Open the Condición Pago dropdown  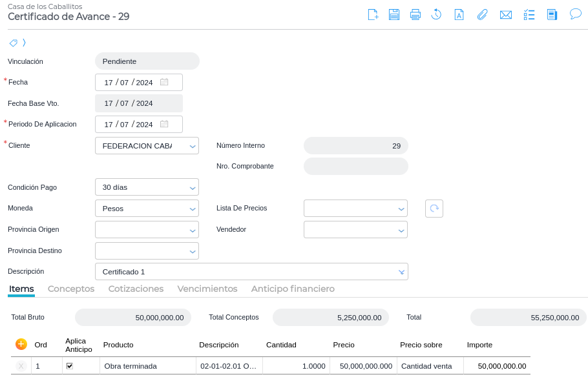tap(193, 188)
